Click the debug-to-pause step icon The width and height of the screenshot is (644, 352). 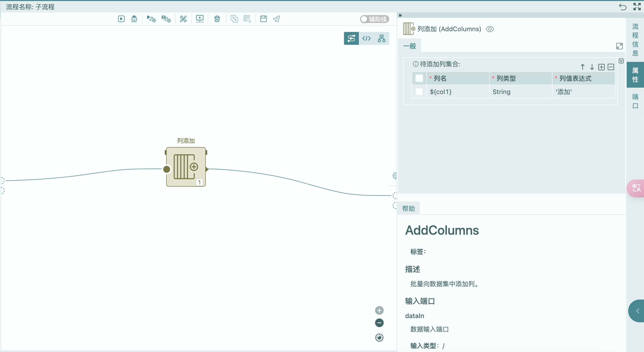[166, 19]
